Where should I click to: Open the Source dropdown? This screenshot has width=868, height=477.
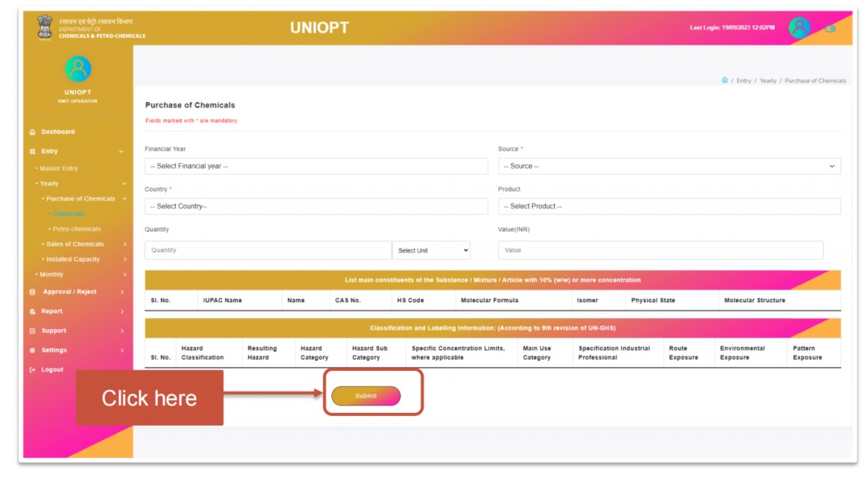coord(670,166)
